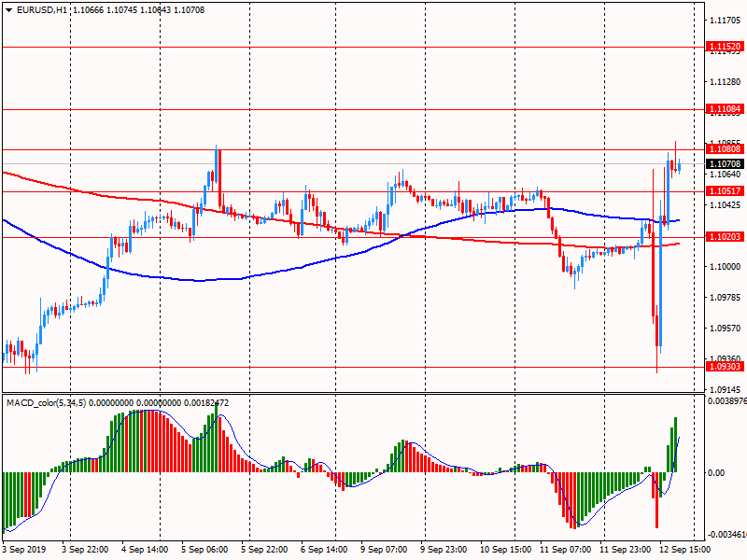Click the 1.09145 price scale value
The image size is (747, 560).
[726, 390]
